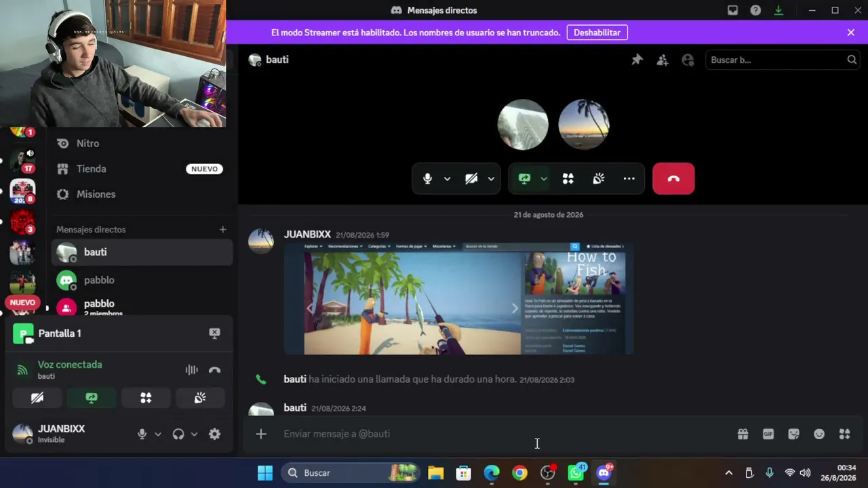Toggle screen sharing in the call controls
The width and height of the screenshot is (868, 488).
524,179
